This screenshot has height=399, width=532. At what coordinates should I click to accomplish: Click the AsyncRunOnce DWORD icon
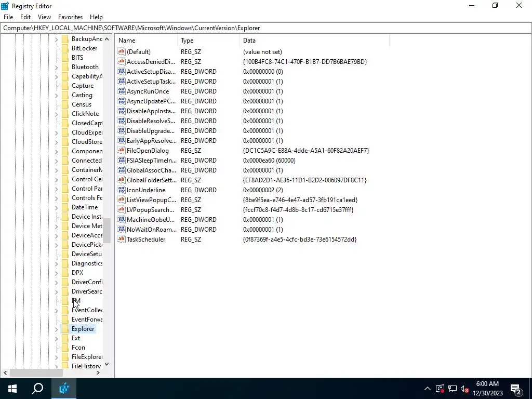click(x=122, y=91)
